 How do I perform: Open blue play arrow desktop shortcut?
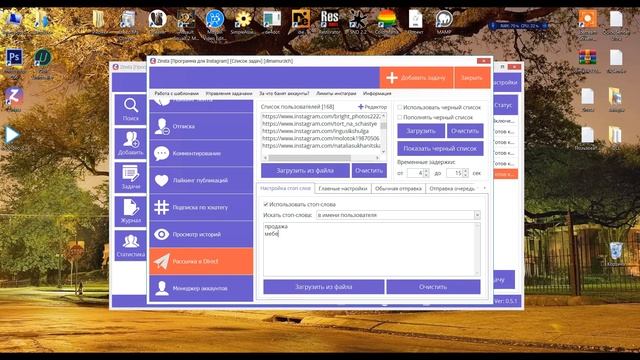(12, 135)
